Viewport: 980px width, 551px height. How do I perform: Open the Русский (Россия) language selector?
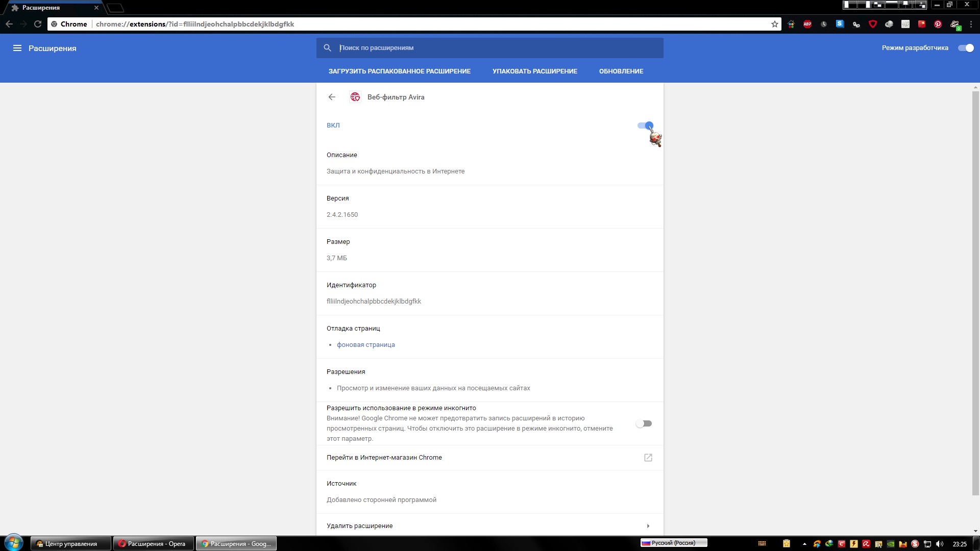674,543
